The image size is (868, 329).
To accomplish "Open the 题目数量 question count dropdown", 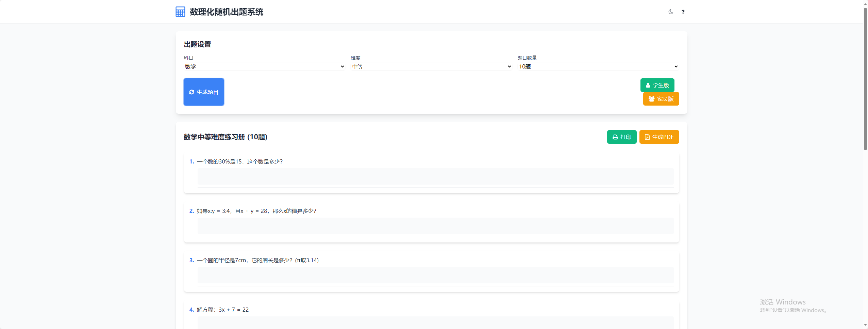I will (x=598, y=67).
